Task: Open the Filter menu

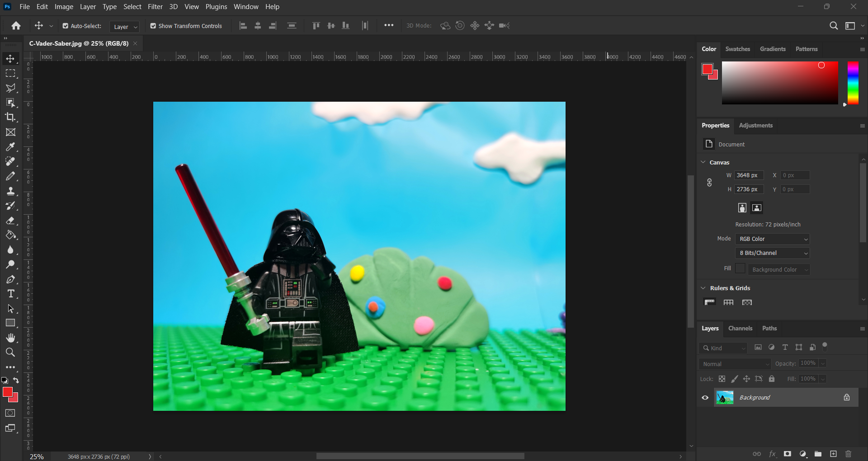Action: click(155, 7)
